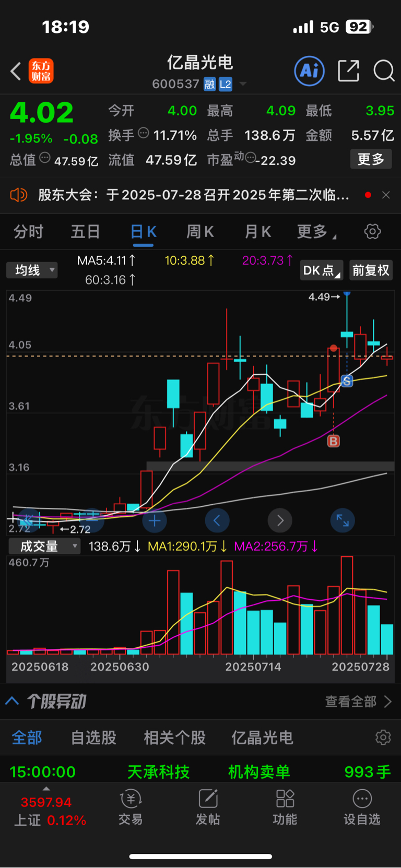The width and height of the screenshot is (401, 868).
Task: Open chart settings hexagon icon
Action: (372, 231)
